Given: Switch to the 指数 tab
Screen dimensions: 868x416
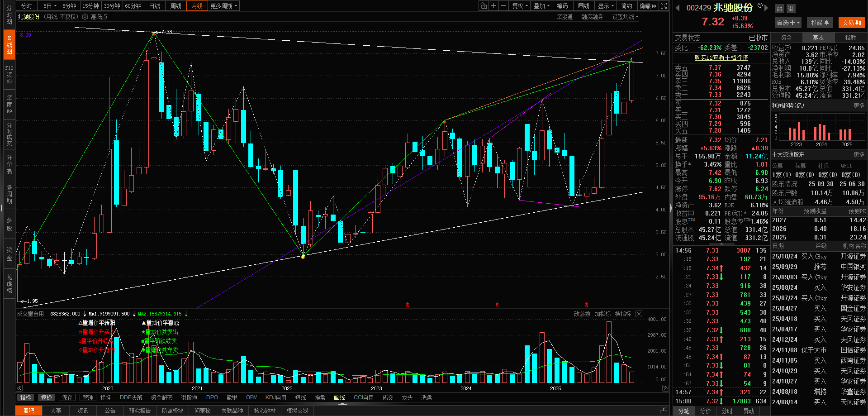Looking at the screenshot, I should 850,38.
